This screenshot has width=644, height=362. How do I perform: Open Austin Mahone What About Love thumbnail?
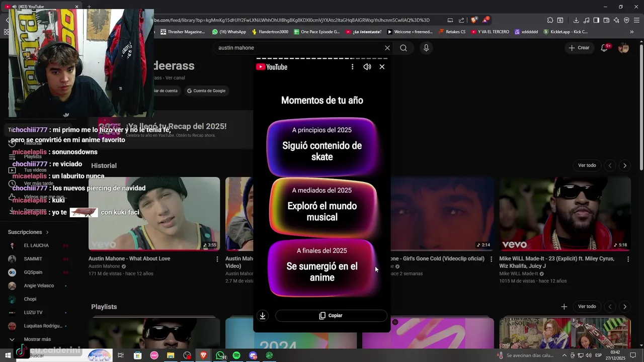coord(154,214)
